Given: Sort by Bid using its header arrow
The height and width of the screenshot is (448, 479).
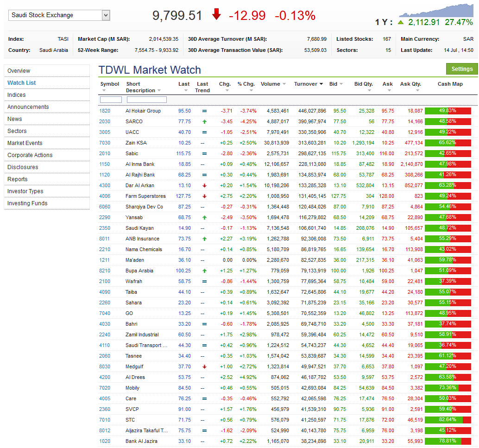Looking at the screenshot, I should click(x=341, y=84).
